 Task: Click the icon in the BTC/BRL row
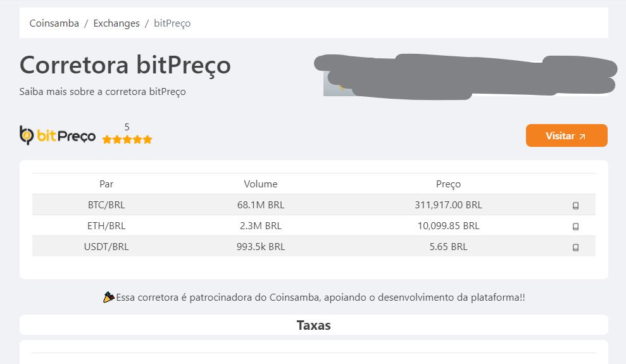[x=575, y=206]
